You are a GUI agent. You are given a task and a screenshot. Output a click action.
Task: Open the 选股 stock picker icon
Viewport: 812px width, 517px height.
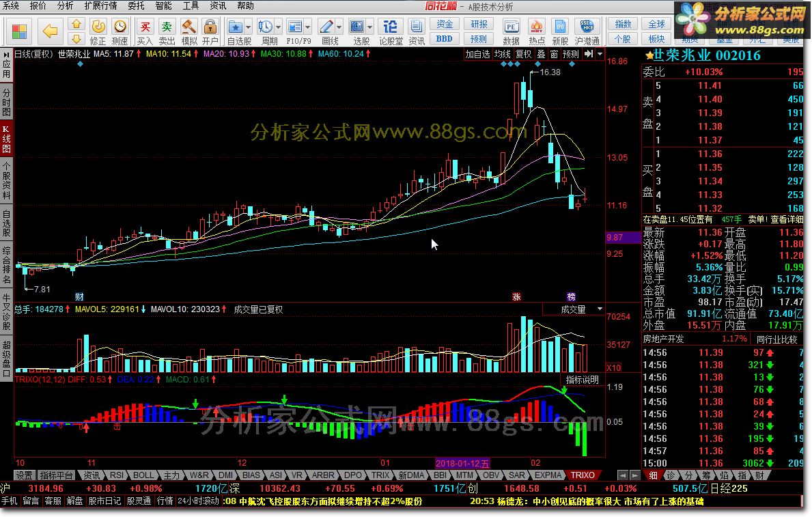(357, 27)
